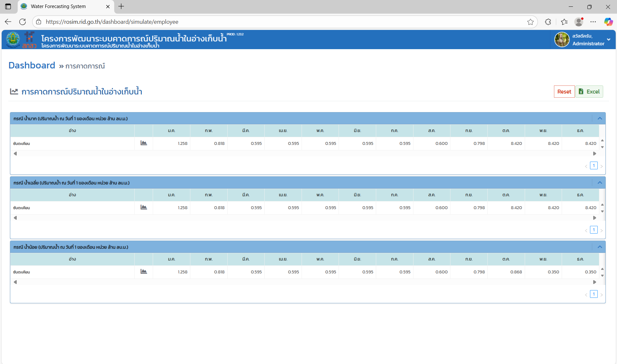Open a new browser tab
Image resolution: width=617 pixels, height=364 pixels.
pyautogui.click(x=121, y=6)
